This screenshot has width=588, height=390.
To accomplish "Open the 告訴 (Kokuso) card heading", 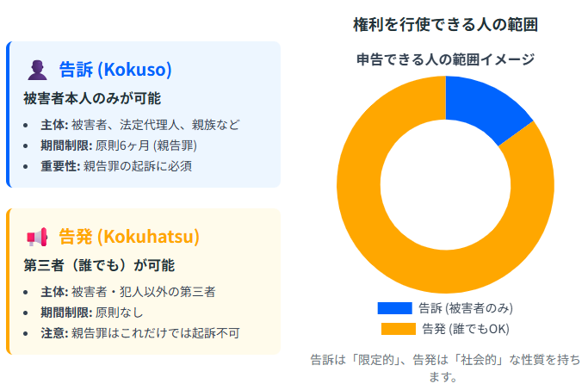I will tap(115, 70).
